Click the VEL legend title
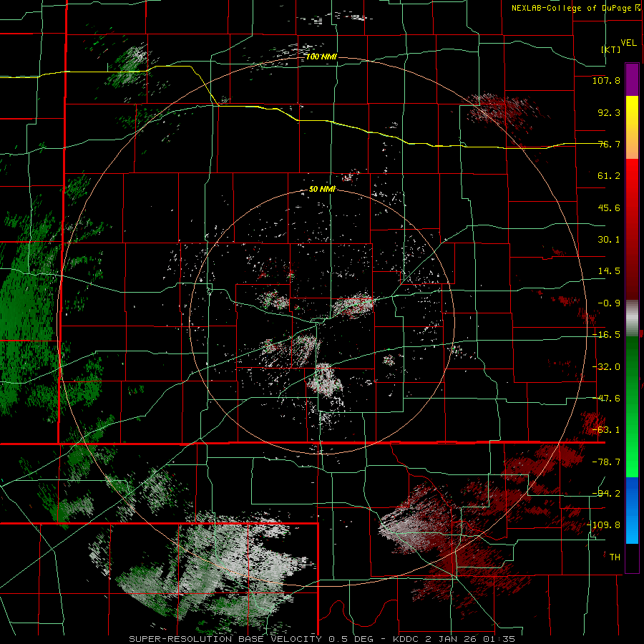The image size is (644, 644). [628, 42]
